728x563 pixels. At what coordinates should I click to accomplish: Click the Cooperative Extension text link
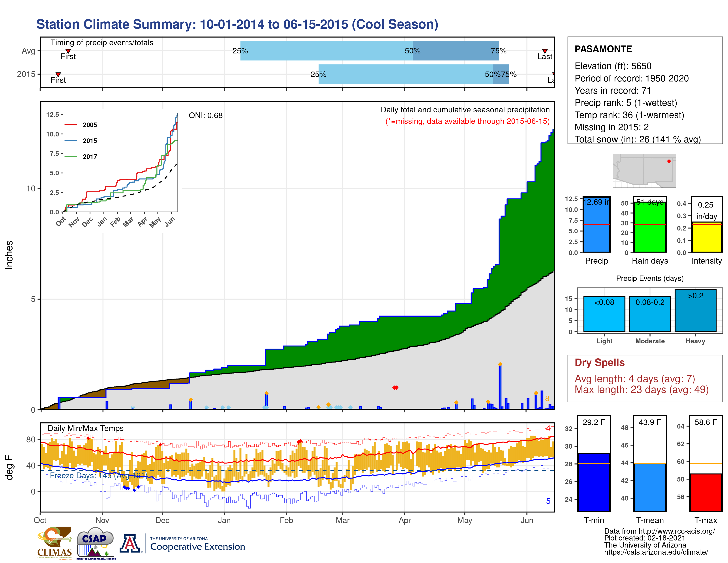197,547
